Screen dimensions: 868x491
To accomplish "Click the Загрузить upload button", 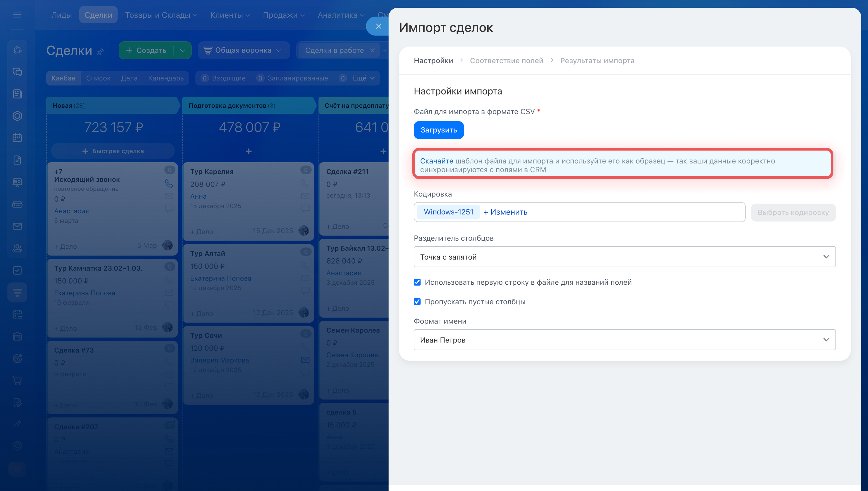I will tap(438, 130).
